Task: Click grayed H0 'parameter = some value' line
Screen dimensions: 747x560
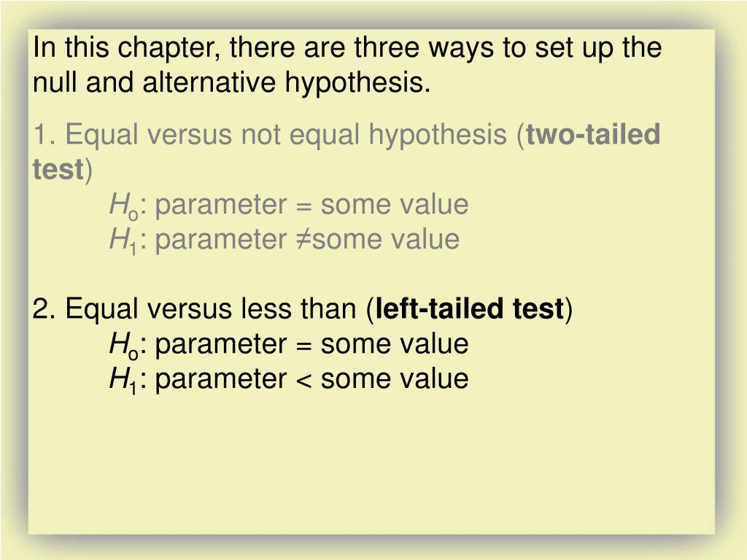Action: (289, 205)
